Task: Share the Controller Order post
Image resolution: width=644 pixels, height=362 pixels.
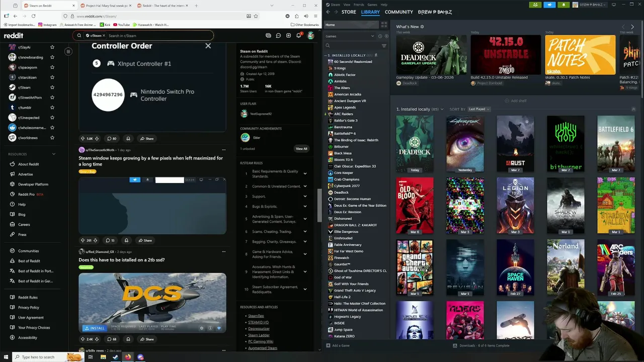Action: point(147,138)
